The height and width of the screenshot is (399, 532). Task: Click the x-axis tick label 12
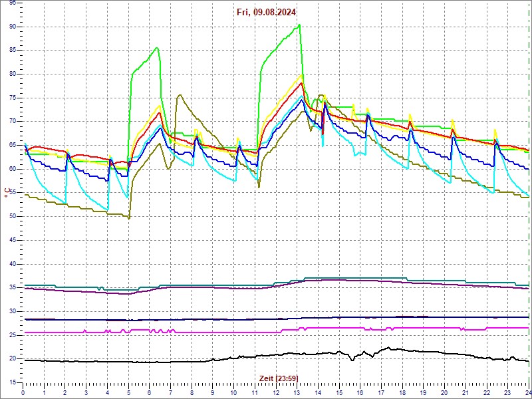pyautogui.click(x=276, y=392)
